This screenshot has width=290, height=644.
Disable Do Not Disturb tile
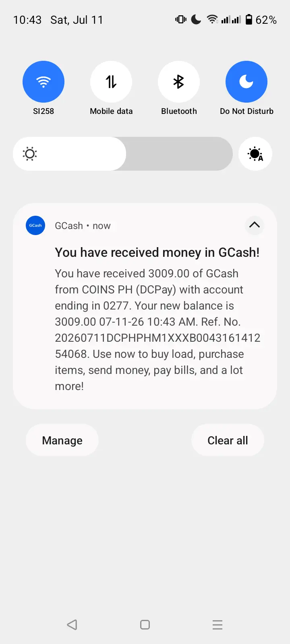pos(246,82)
